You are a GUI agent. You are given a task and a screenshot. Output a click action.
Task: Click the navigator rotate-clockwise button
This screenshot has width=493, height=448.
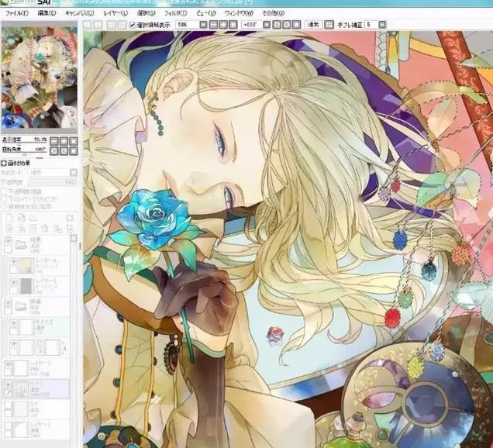pos(64,151)
